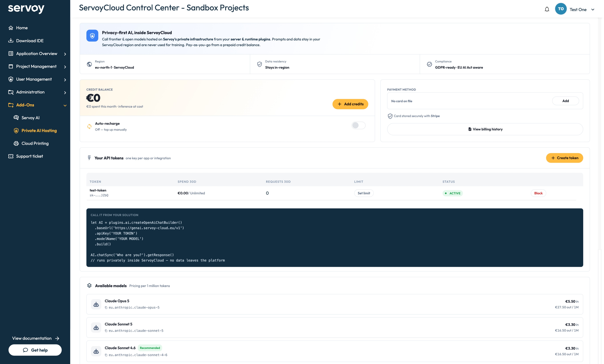Click the Recommended badge on Sonnet 4.6

point(150,348)
